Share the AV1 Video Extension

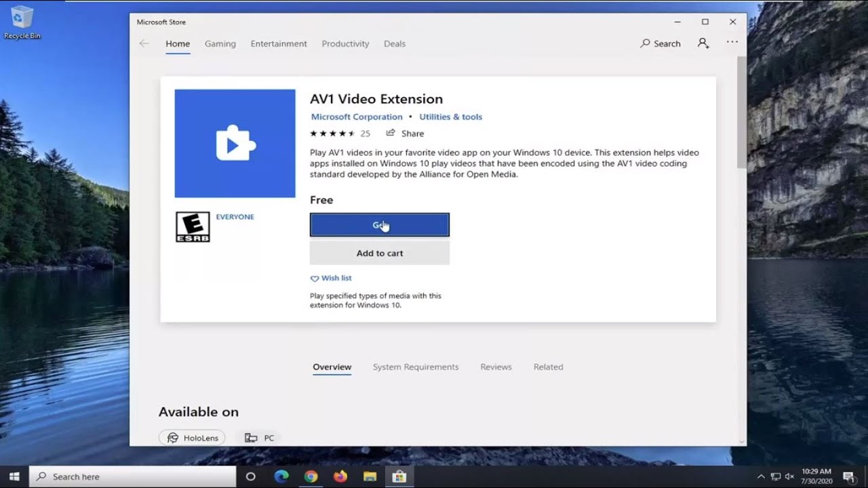(405, 134)
